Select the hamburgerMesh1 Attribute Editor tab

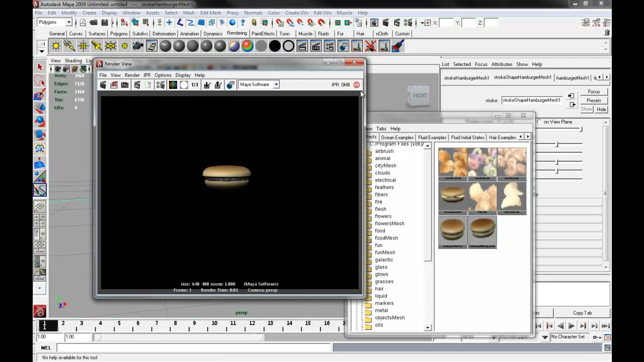coord(573,78)
